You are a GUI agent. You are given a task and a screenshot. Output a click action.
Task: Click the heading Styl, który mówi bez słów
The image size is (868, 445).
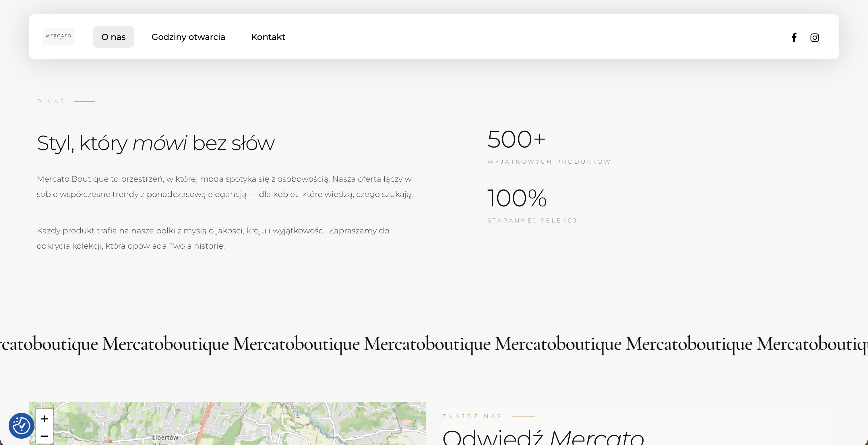click(x=156, y=143)
